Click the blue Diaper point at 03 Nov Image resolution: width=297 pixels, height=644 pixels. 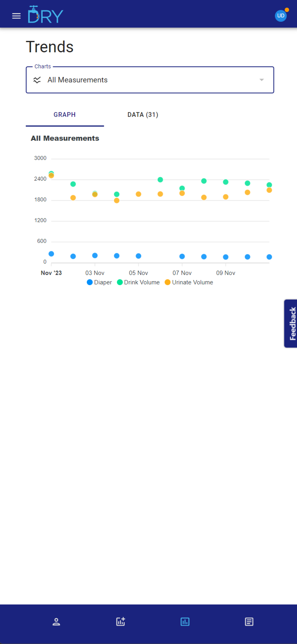pos(95,255)
